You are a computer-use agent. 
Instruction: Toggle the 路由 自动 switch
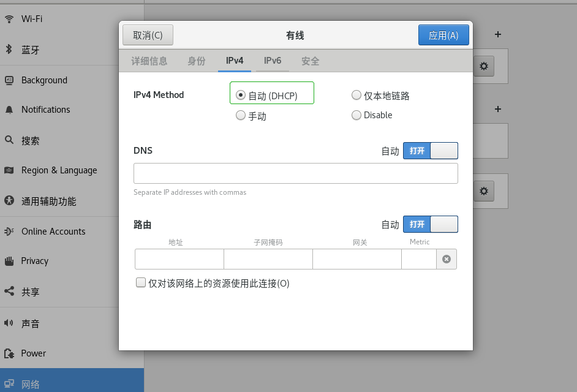click(431, 224)
